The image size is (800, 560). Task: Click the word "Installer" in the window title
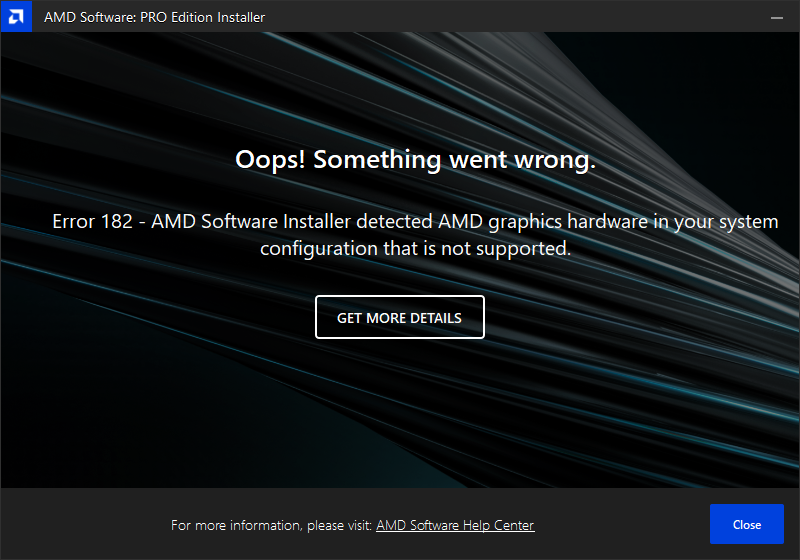[x=241, y=17]
